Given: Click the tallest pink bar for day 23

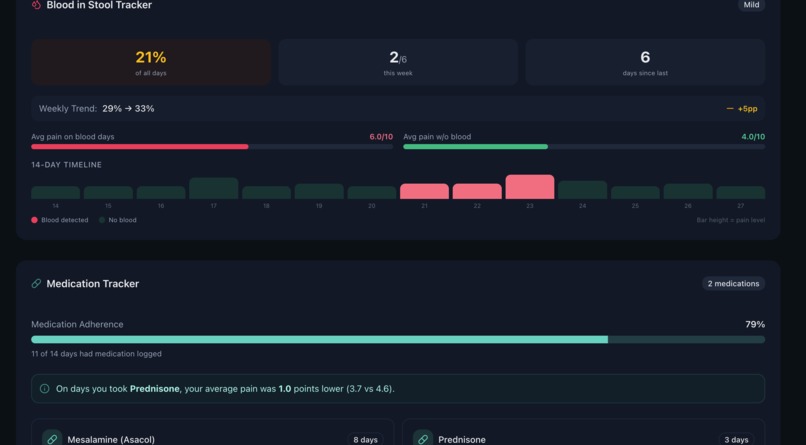Looking at the screenshot, I should tap(529, 187).
